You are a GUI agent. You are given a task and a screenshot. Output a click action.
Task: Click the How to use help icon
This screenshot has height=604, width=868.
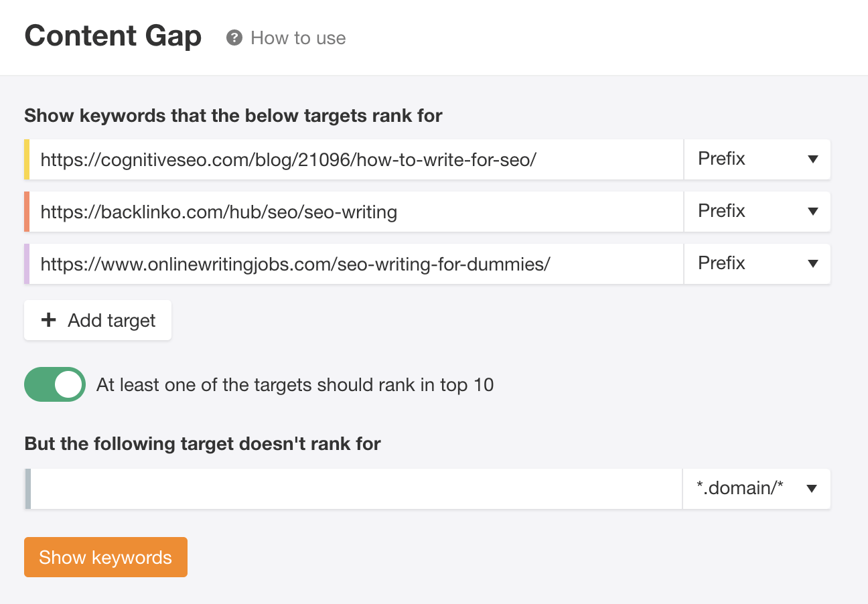[233, 38]
